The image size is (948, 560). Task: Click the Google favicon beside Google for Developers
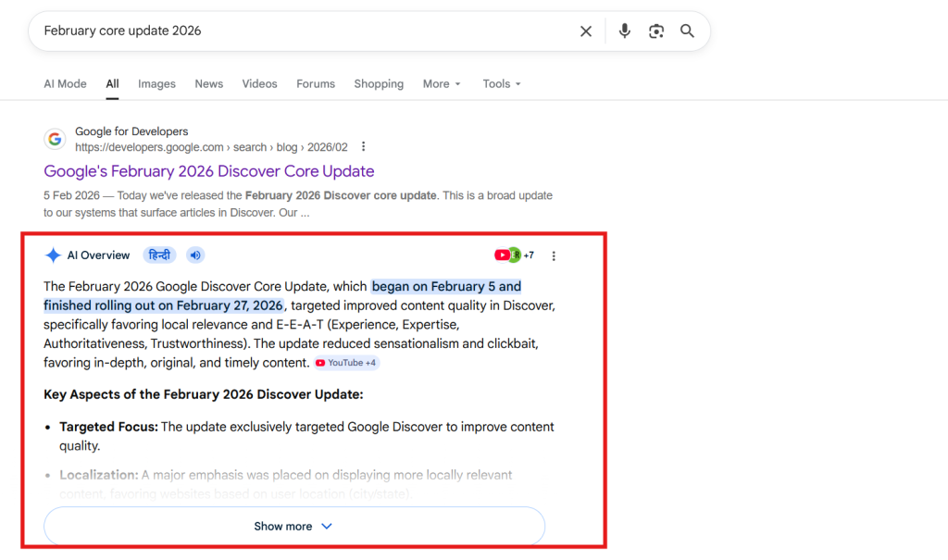tap(55, 139)
